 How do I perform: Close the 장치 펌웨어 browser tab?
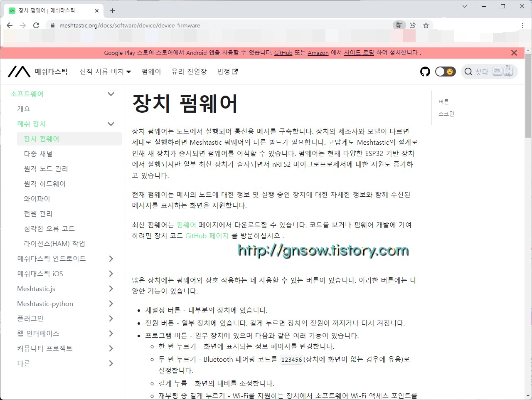pos(97,11)
